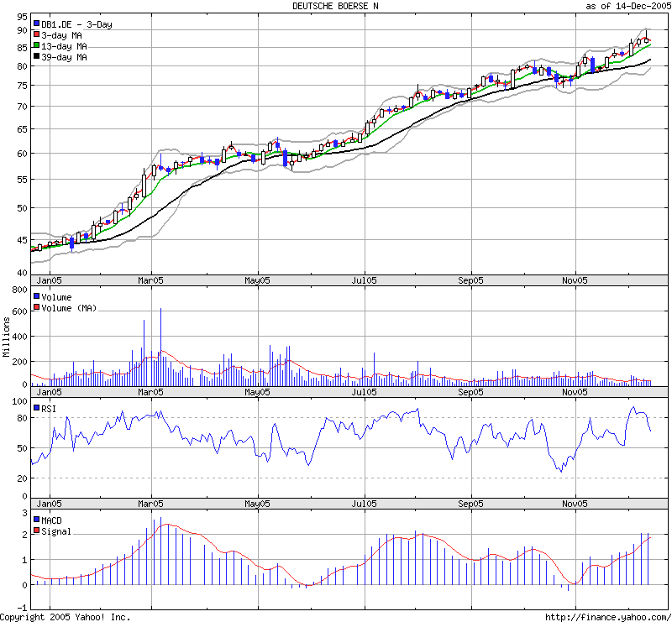
Task: Click the 85 price axis label
Action: pyautogui.click(x=23, y=48)
